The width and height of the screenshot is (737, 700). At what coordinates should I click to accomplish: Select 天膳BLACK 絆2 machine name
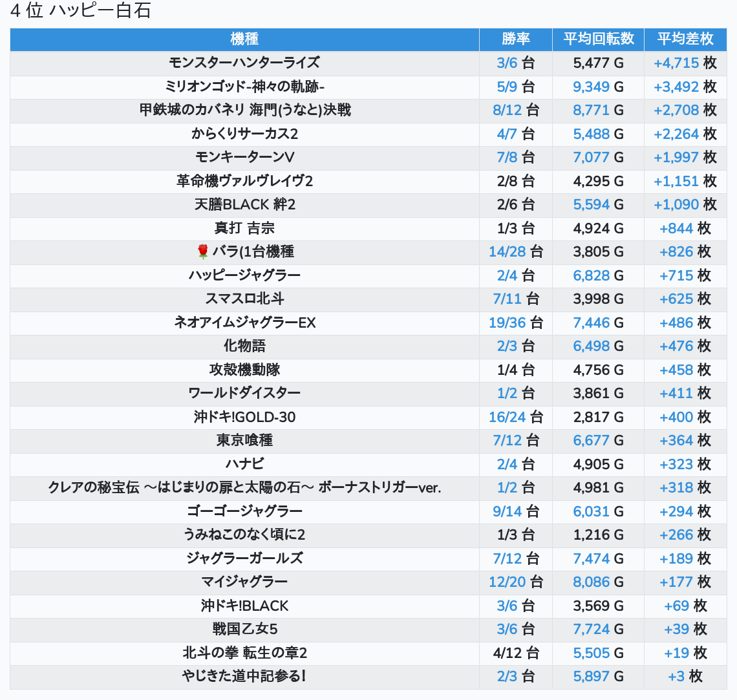coord(244,204)
